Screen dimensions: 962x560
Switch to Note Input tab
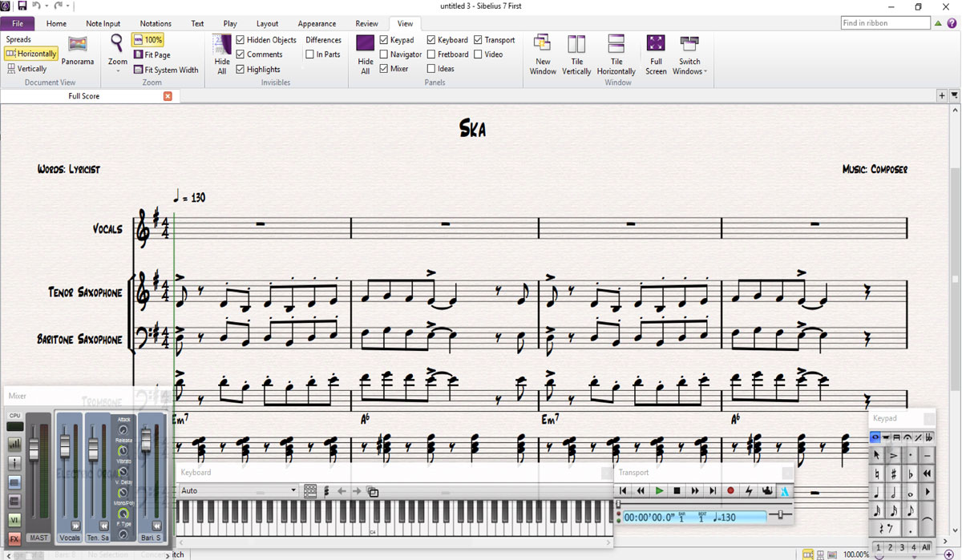coord(103,23)
